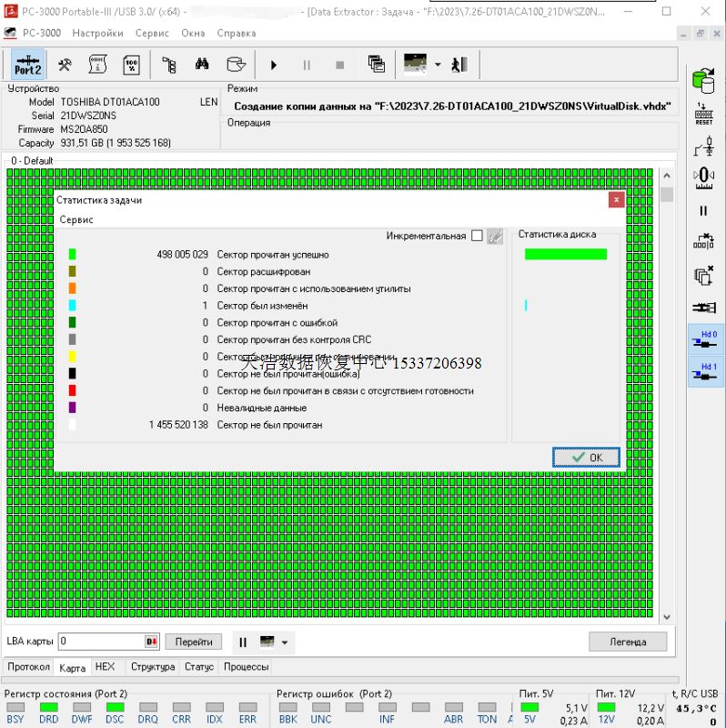Image resolution: width=726 pixels, height=728 pixels.
Task: Open dropdown arrow beside bottom map pause button
Action: (286, 642)
